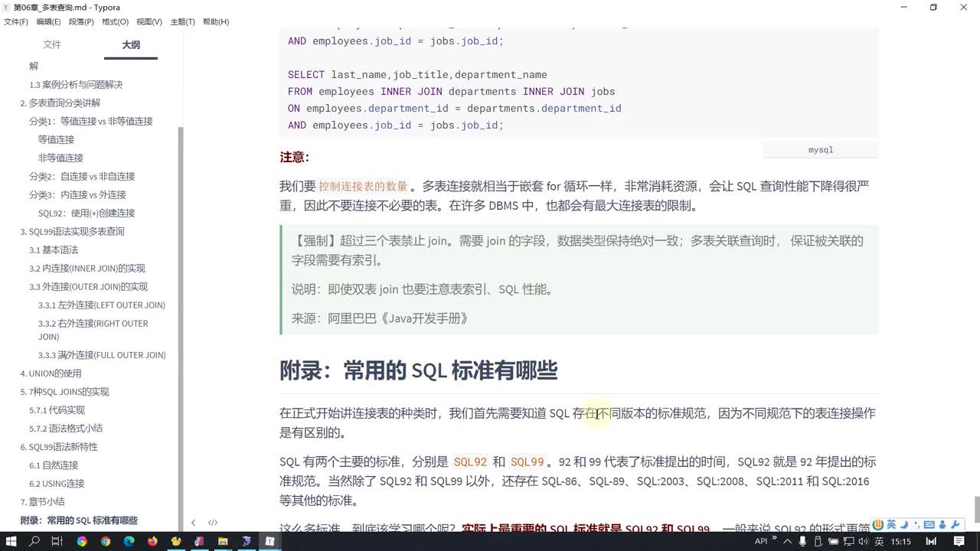This screenshot has height=551, width=980.
Task: Click inline code SQL92 in paragraph
Action: [470, 462]
